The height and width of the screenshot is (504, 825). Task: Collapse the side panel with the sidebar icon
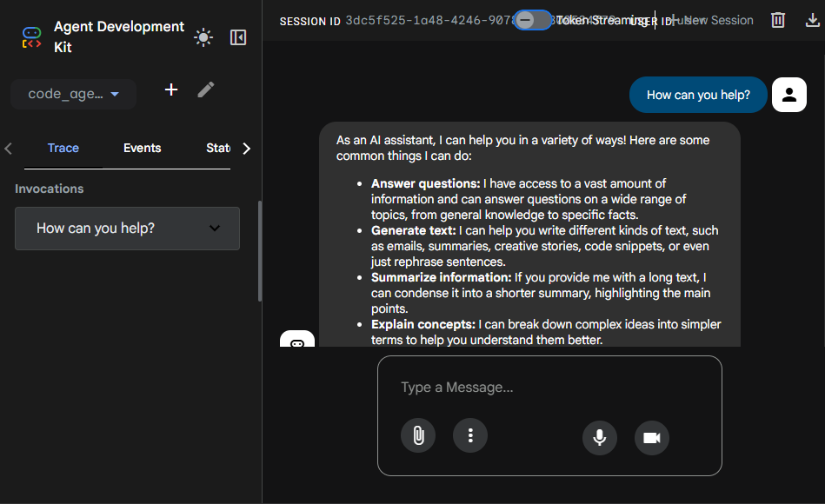[x=238, y=36]
